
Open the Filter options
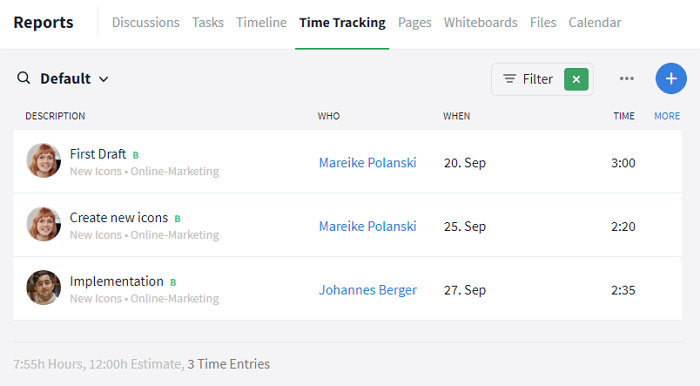point(528,79)
